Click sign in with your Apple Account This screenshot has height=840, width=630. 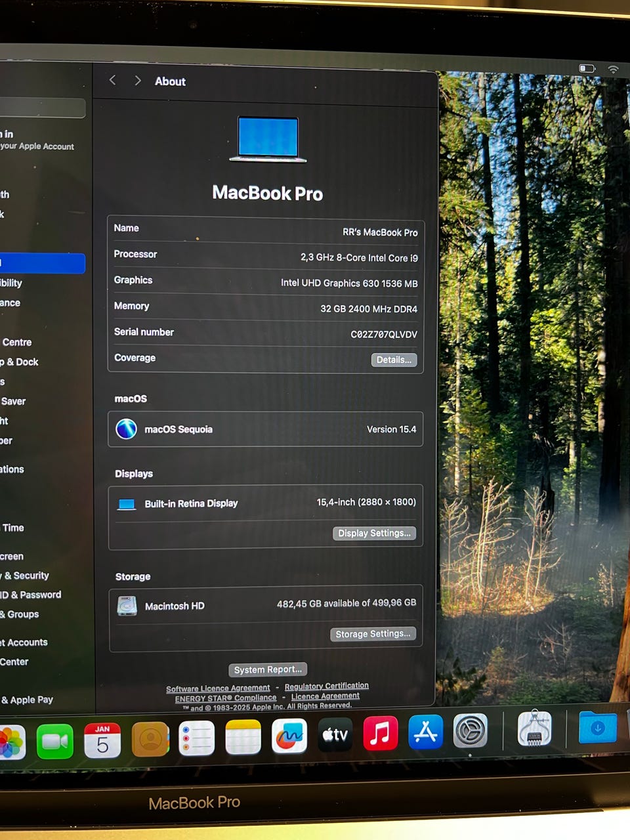click(x=37, y=140)
